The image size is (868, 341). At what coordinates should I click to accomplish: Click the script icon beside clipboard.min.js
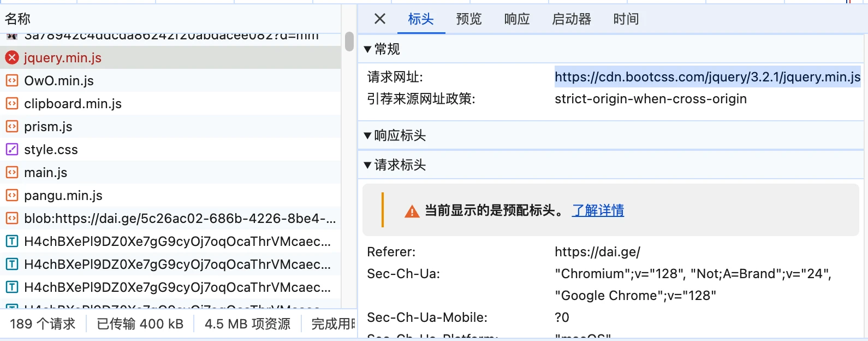tap(12, 104)
